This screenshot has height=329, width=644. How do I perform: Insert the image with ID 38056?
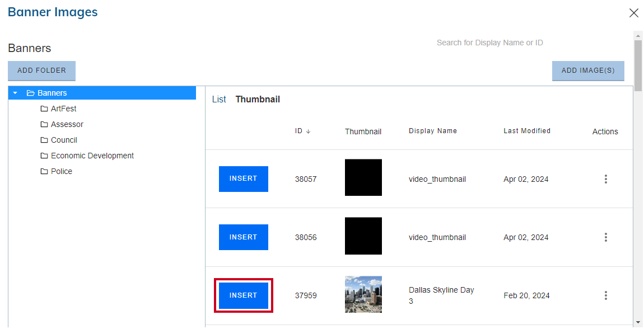pos(244,237)
